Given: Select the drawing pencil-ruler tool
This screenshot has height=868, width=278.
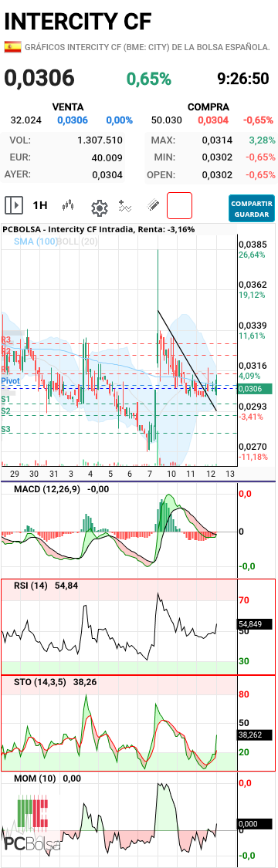Looking at the screenshot, I should (153, 206).
